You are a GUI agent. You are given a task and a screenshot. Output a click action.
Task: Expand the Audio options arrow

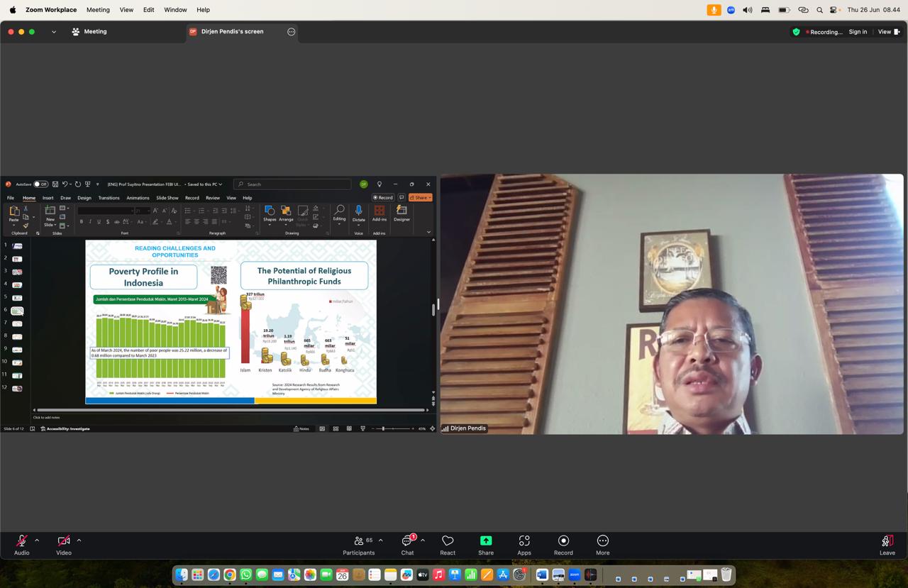tap(37, 540)
